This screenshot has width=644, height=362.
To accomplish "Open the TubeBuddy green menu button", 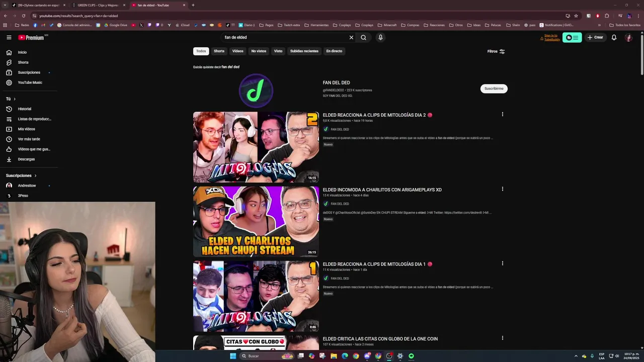I will click(572, 37).
